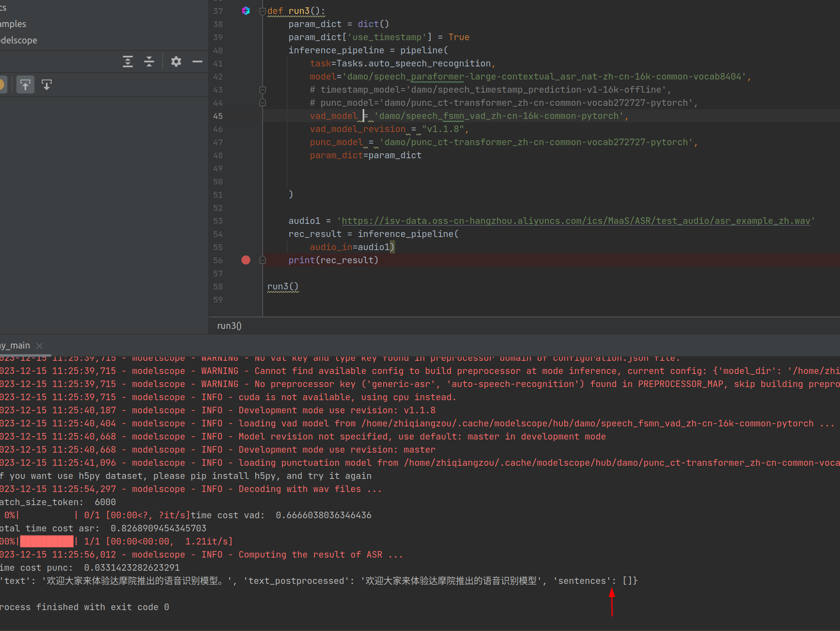Screen dimensions: 840x631
Task: Click 'print(rec_result)' on line 56
Action: 334,260
